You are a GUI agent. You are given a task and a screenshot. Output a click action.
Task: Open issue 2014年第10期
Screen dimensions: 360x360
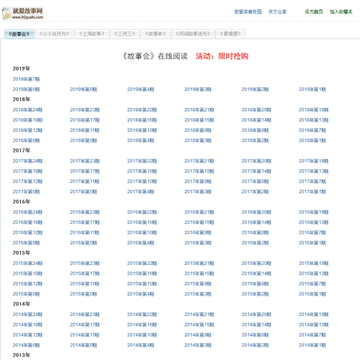tap(142, 335)
